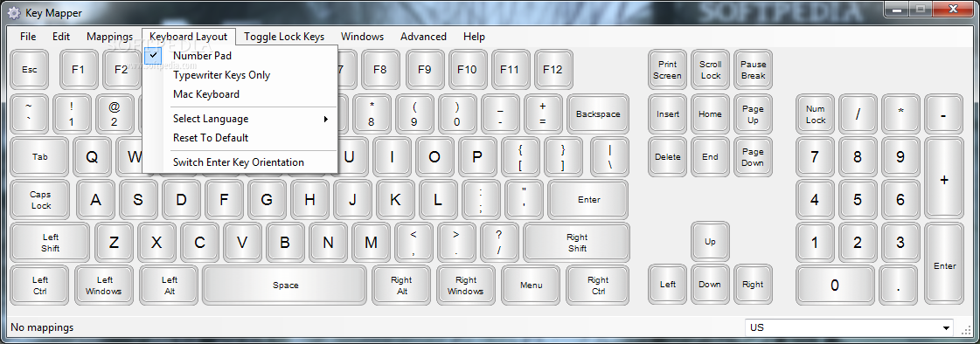This screenshot has height=344, width=980.
Task: Select the F1 key
Action: click(x=78, y=69)
